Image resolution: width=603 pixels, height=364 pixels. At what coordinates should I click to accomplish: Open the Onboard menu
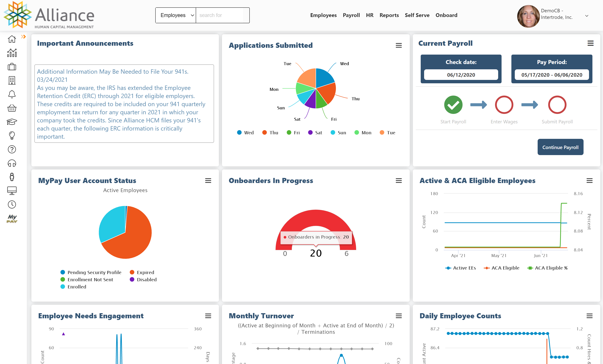[446, 15]
